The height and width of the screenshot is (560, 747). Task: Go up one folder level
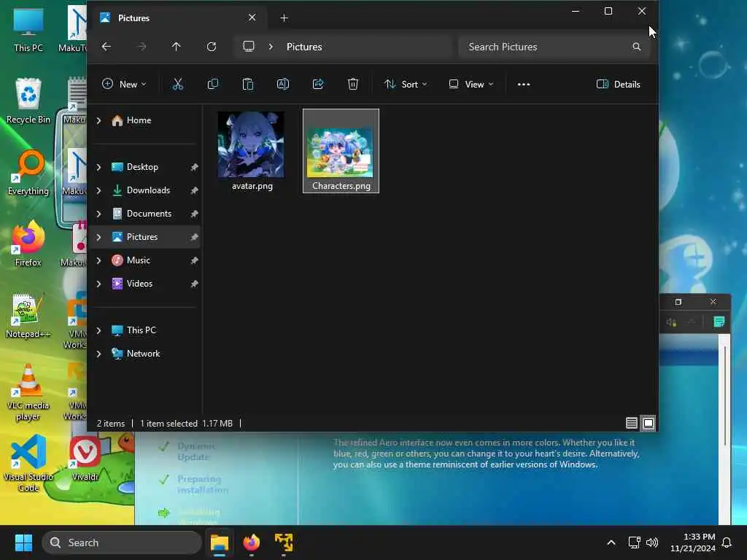tap(177, 47)
